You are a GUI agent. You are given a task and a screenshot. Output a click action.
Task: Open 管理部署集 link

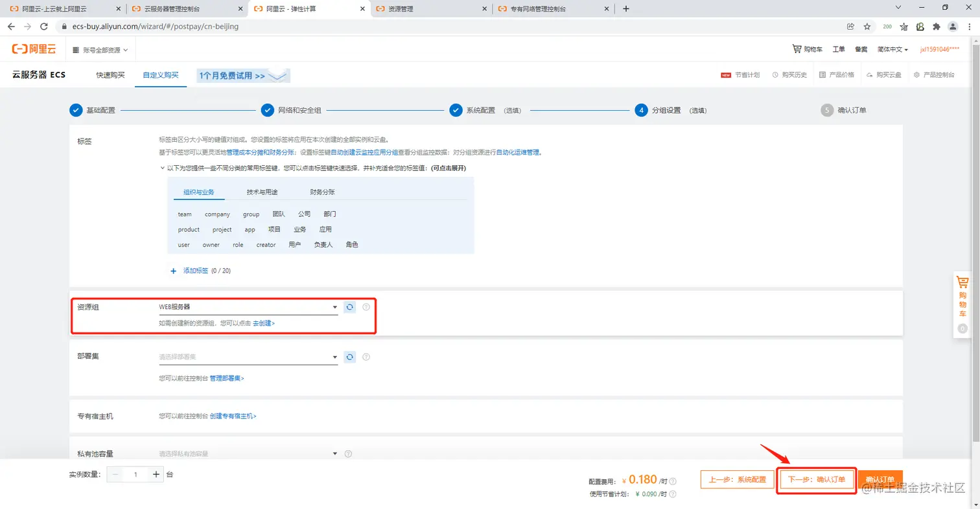click(227, 378)
